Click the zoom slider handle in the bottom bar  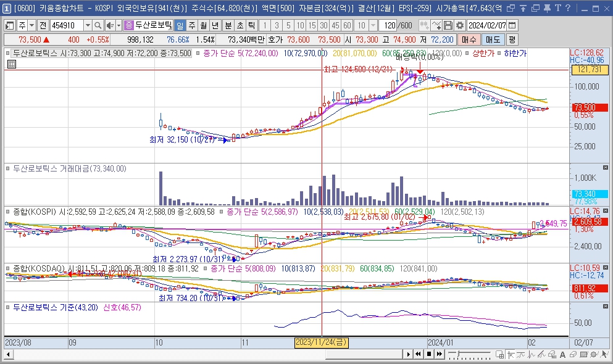pos(458,354)
